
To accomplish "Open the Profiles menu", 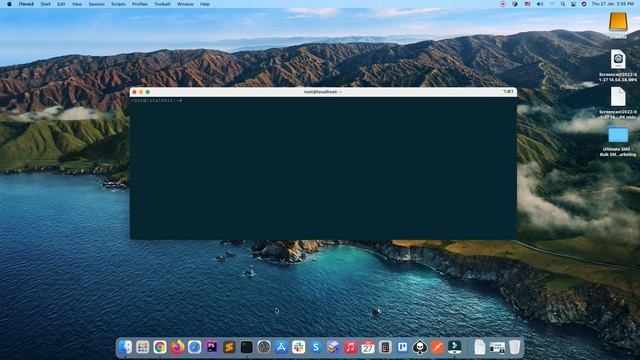I will click(140, 4).
